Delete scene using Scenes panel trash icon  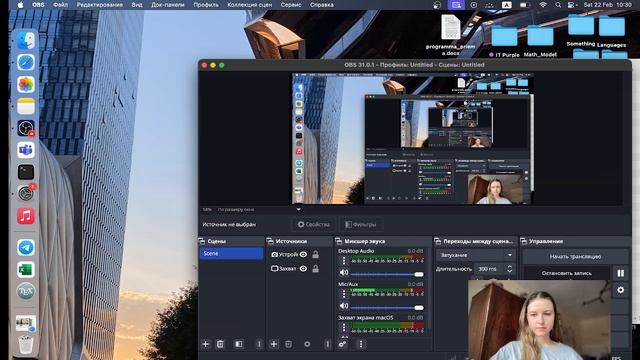coord(220,344)
